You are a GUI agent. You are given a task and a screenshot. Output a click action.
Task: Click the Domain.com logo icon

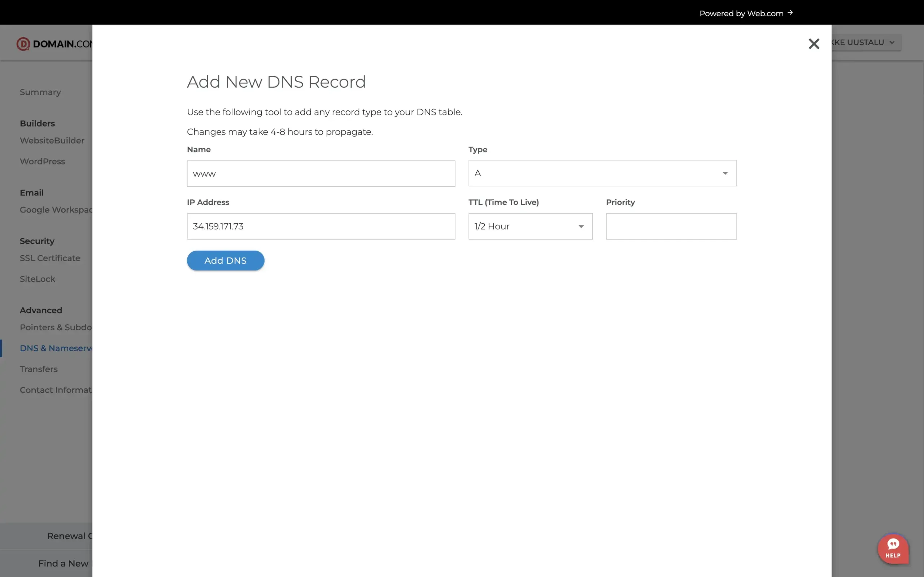pos(24,44)
